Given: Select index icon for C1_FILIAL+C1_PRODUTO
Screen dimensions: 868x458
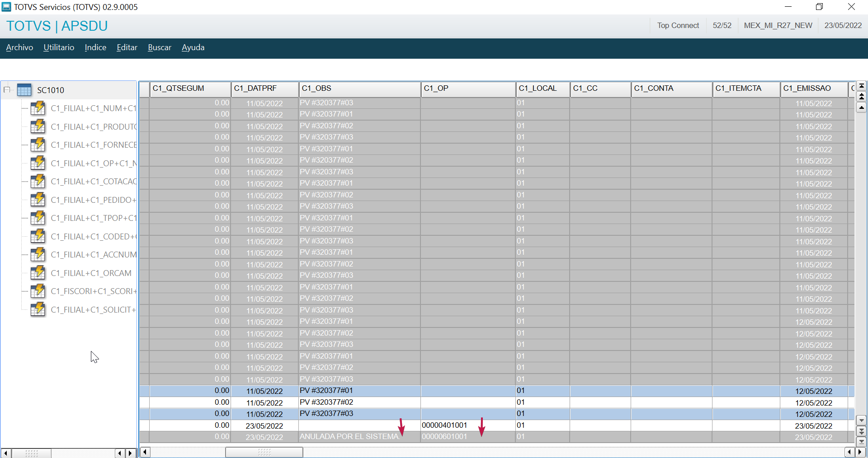Looking at the screenshot, I should pyautogui.click(x=38, y=126).
